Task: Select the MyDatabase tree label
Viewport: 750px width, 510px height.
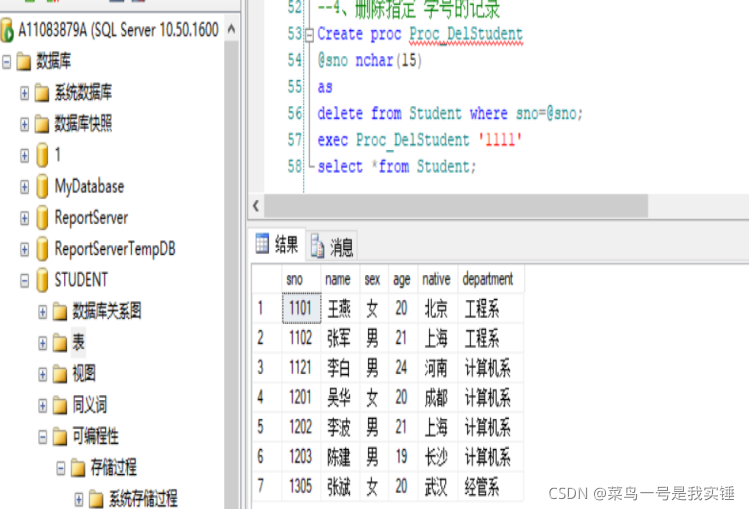Action: point(89,187)
